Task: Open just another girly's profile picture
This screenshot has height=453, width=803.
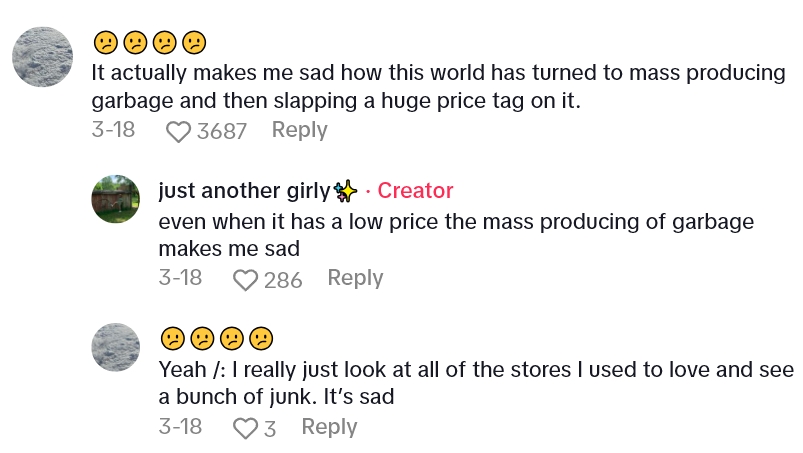Action: pyautogui.click(x=115, y=198)
